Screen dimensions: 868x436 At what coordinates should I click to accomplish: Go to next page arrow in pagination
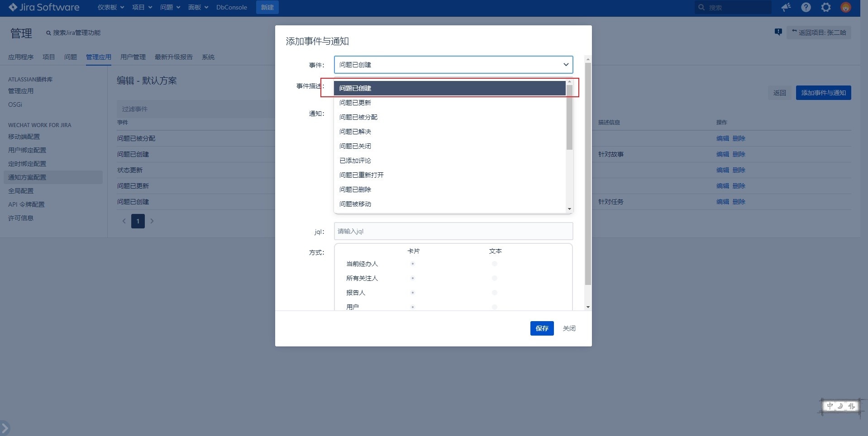[152, 221]
